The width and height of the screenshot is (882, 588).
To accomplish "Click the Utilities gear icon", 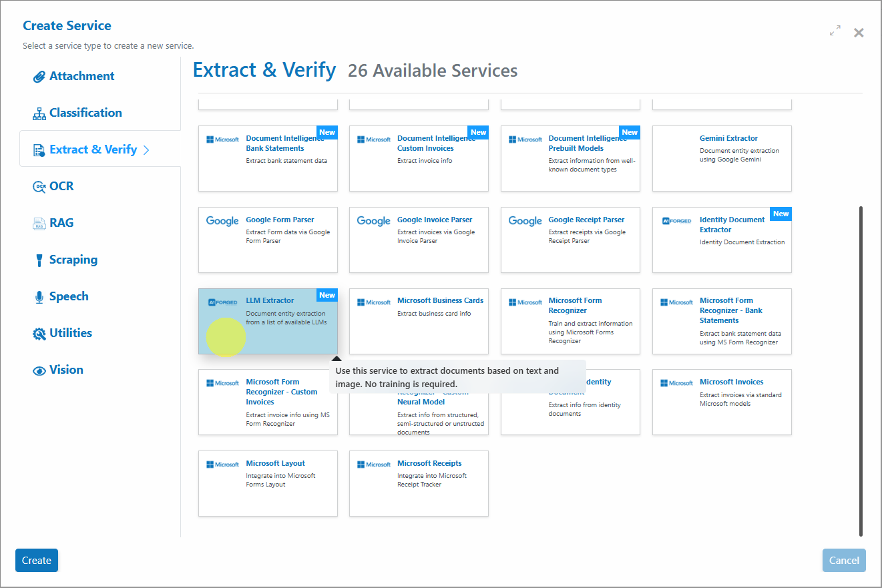I will pyautogui.click(x=39, y=334).
